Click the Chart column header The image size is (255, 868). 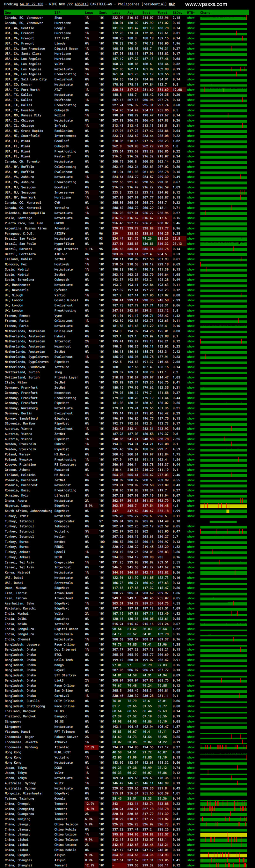click(205, 13)
